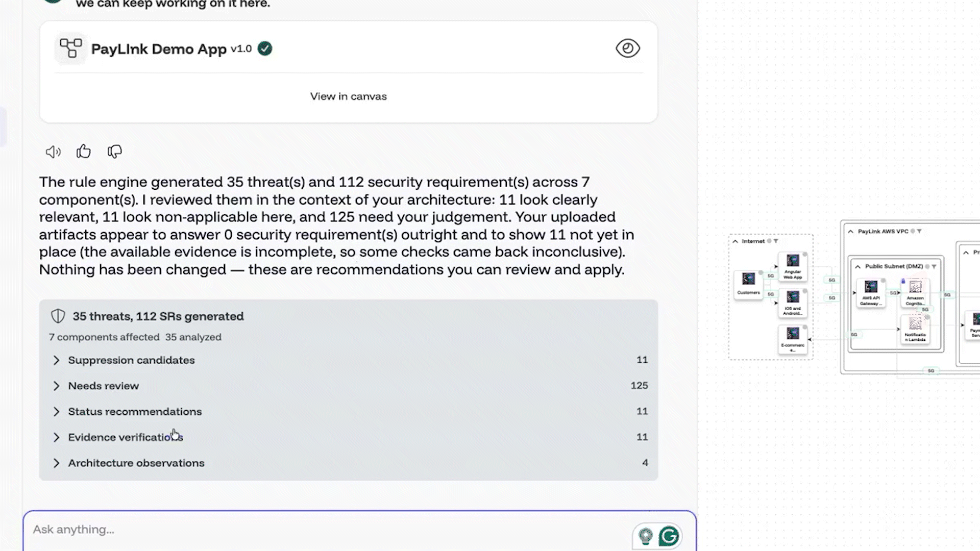This screenshot has width=980, height=551.
Task: Collapse the PayLink AWS VPC trust zone
Action: tap(851, 232)
